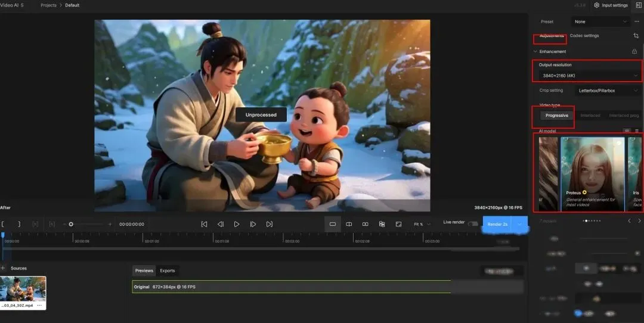This screenshot has width=644, height=323.
Task: Select the split view layout icon
Action: [349, 224]
